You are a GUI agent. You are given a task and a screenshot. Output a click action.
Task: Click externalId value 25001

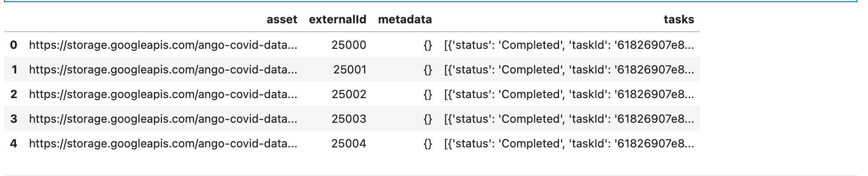click(x=350, y=70)
